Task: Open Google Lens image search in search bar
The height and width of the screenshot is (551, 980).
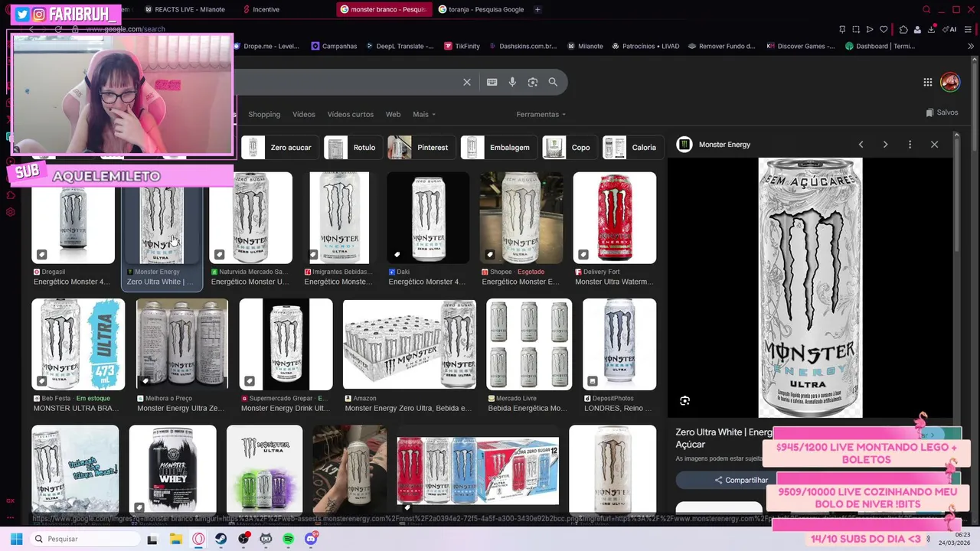Action: pos(533,82)
